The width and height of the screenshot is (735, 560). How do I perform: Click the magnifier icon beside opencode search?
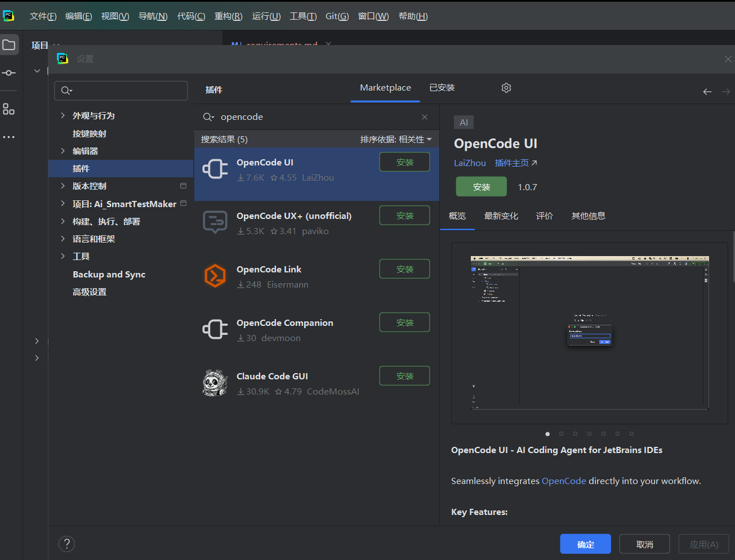click(x=208, y=117)
